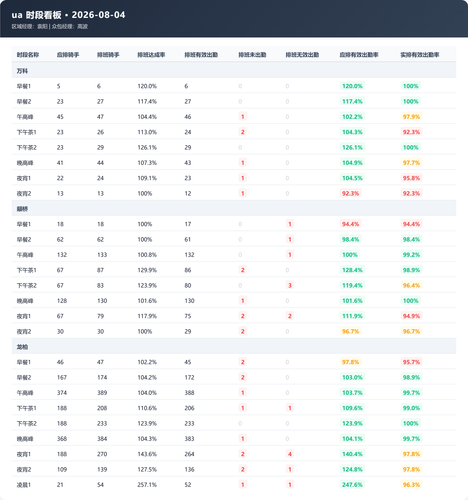Select the 实排有效出勤率 column header
The image size is (468, 500).
[x=420, y=55]
